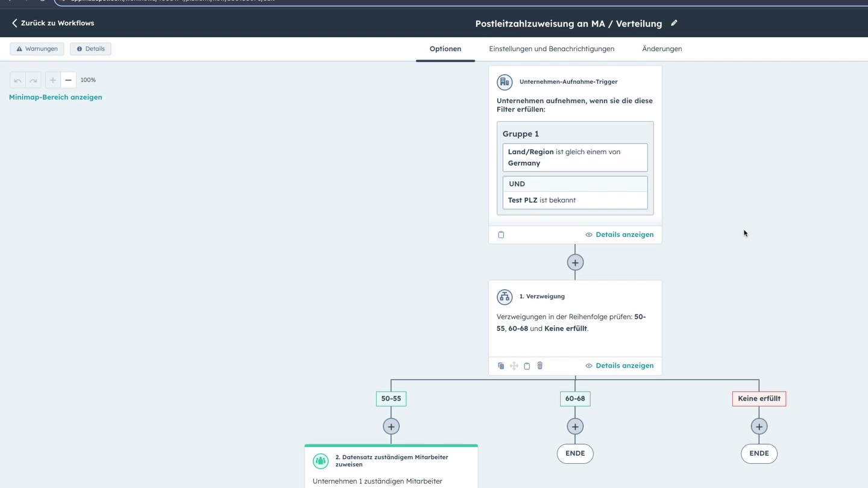Image resolution: width=868 pixels, height=488 pixels.
Task: Click the plus connector below the trigger card
Action: click(x=574, y=262)
